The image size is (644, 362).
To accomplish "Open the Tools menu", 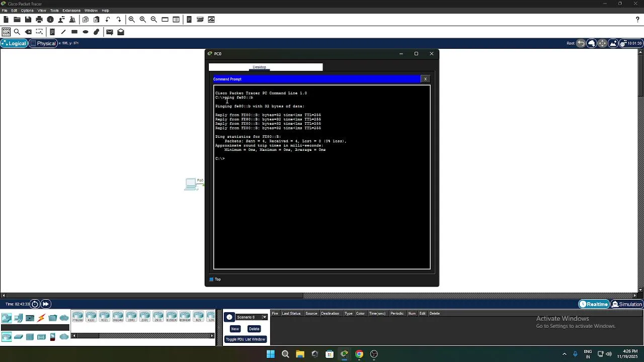I will [54, 10].
